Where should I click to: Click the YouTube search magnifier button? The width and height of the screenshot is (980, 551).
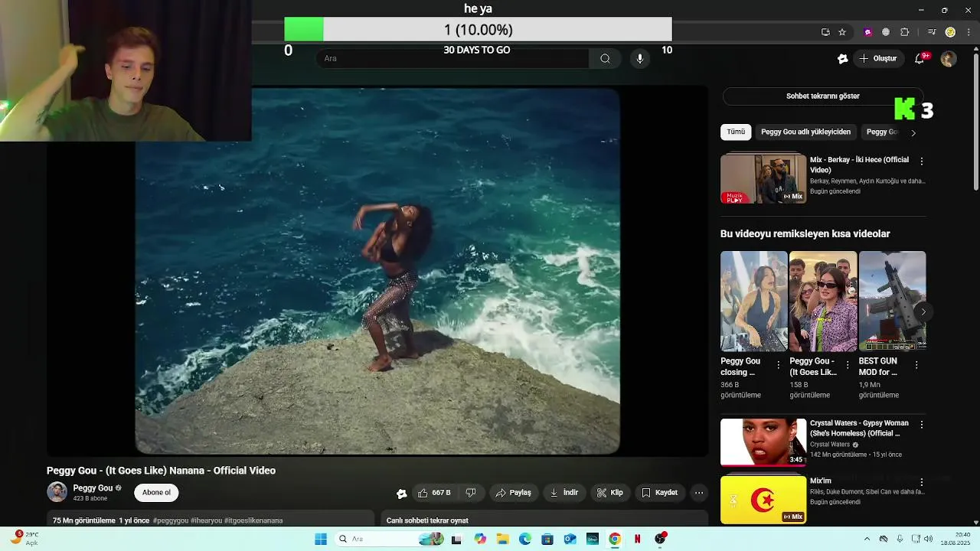click(x=605, y=58)
